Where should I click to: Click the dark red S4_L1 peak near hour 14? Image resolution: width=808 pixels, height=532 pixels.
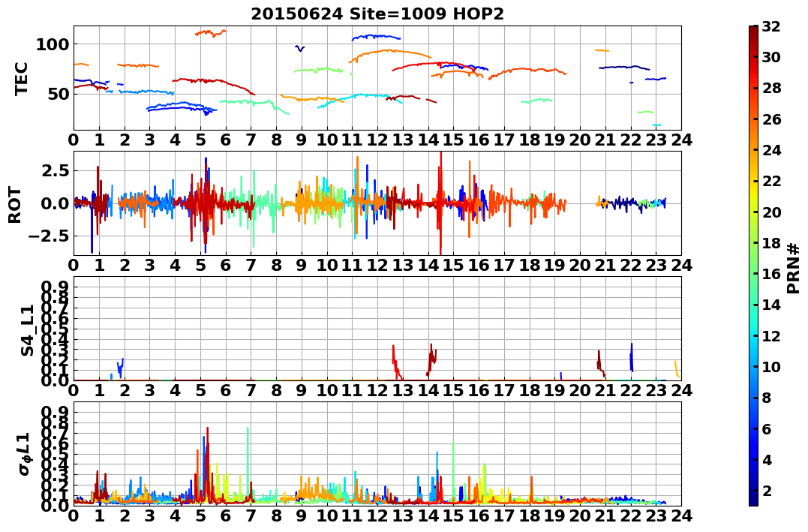(x=432, y=359)
